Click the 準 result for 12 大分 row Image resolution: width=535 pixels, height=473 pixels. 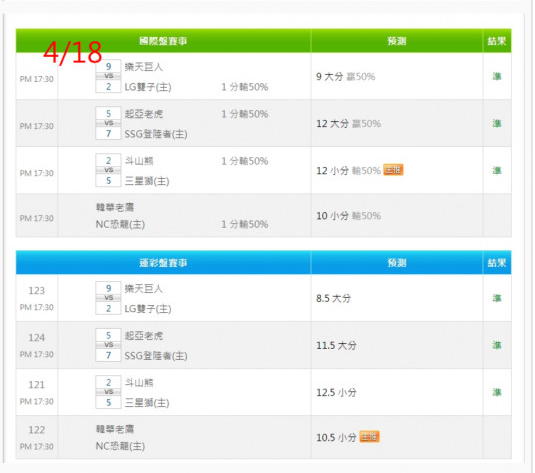click(x=497, y=124)
